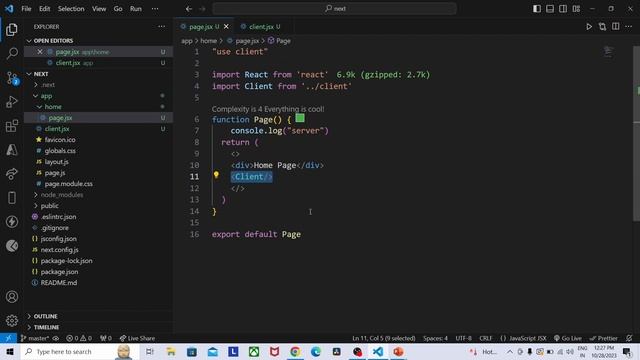
Task: Split the editor to the right
Action: (616, 27)
